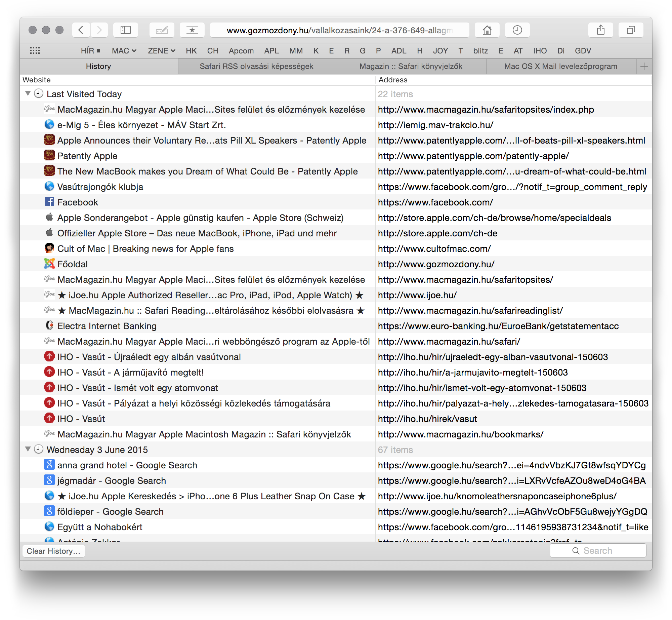Click the Apple logo beside Apple Sonderangebot

[x=49, y=217]
